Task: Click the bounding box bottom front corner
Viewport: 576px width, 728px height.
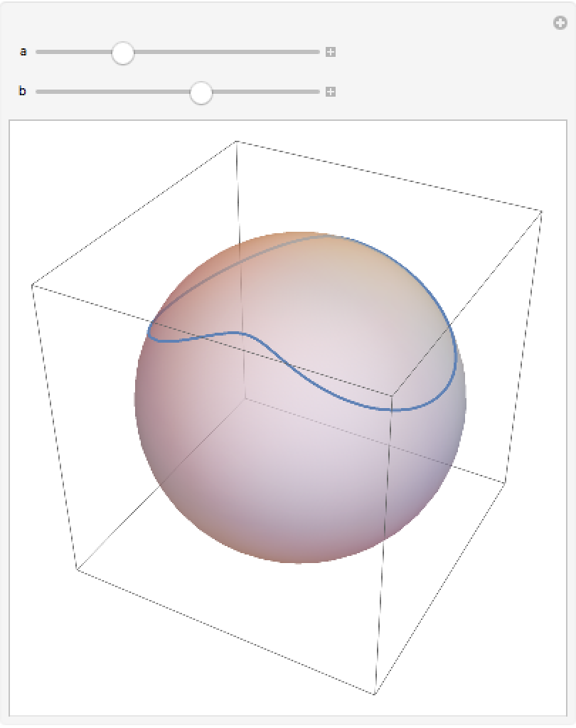Action: click(x=375, y=694)
